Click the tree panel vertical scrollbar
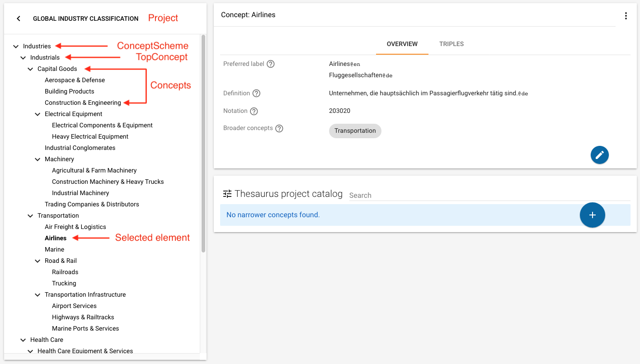This screenshot has width=640, height=364. (x=203, y=145)
